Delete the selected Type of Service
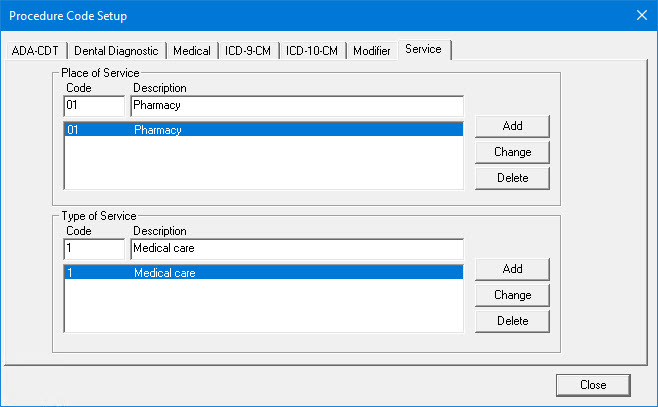Viewport: 658px width, 407px height. tap(512, 321)
